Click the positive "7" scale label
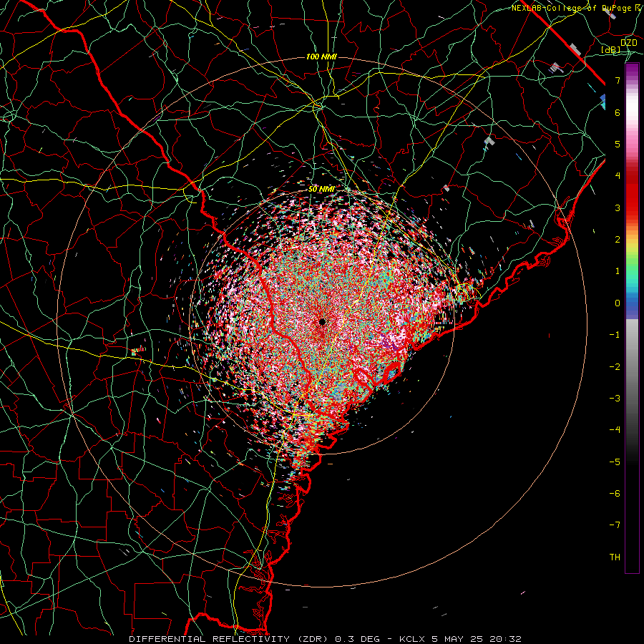 coord(618,80)
